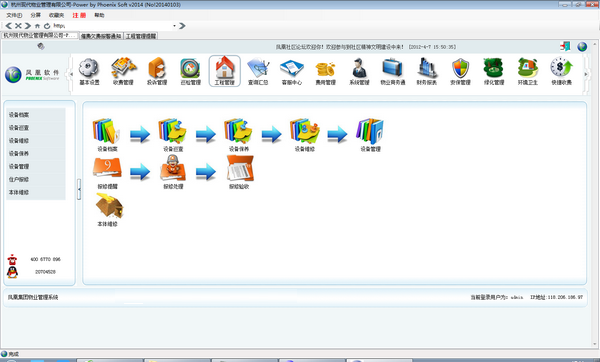Click the QQ penguin icon
Screen dimensions: 600x362
(x=12, y=272)
